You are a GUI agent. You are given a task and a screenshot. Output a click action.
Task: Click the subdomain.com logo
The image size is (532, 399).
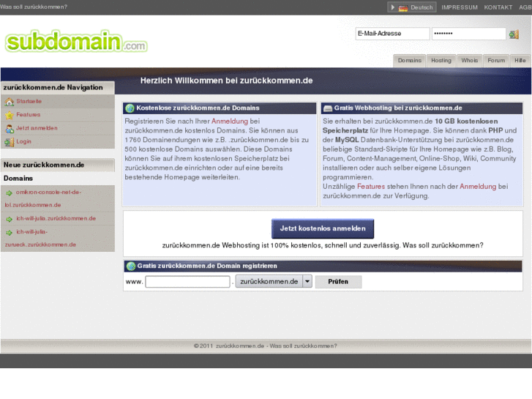[76, 41]
